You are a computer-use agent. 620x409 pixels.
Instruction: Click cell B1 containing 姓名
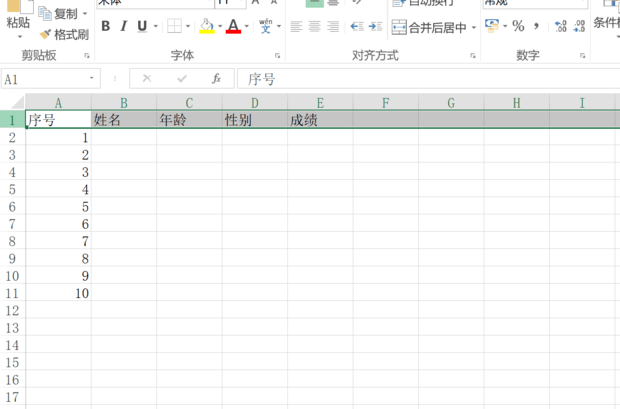click(123, 120)
